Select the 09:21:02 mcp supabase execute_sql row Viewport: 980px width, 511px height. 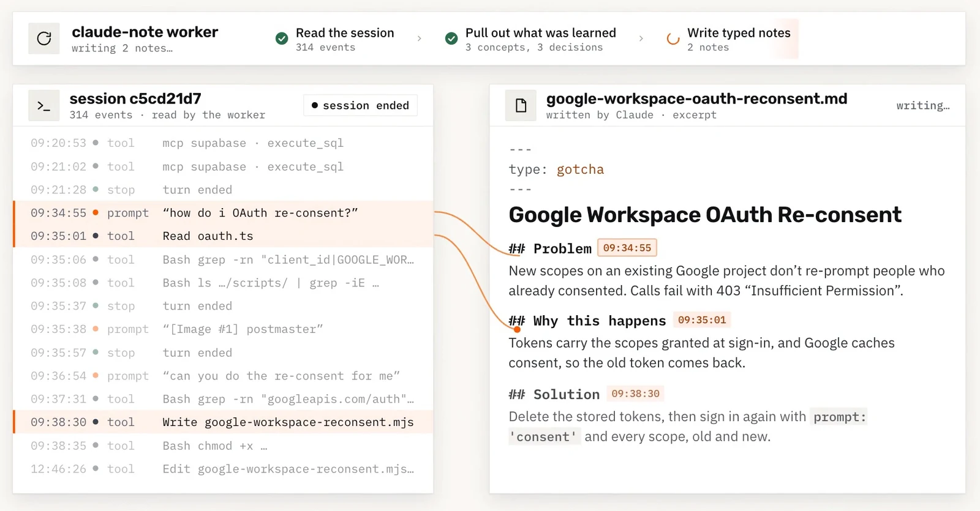(223, 166)
